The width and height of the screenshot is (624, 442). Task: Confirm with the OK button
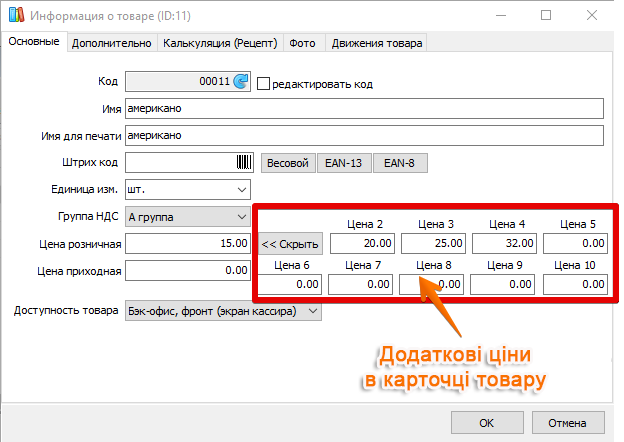click(487, 423)
